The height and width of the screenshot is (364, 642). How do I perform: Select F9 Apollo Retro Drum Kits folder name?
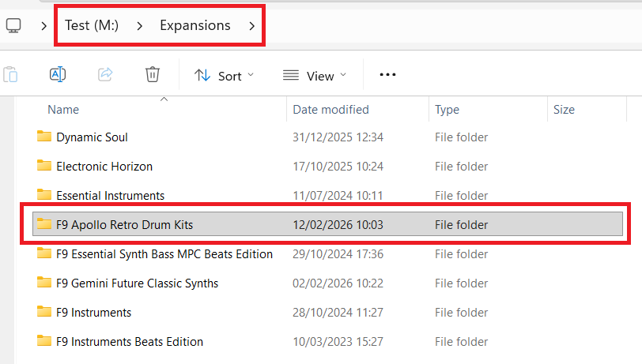pyautogui.click(x=124, y=225)
